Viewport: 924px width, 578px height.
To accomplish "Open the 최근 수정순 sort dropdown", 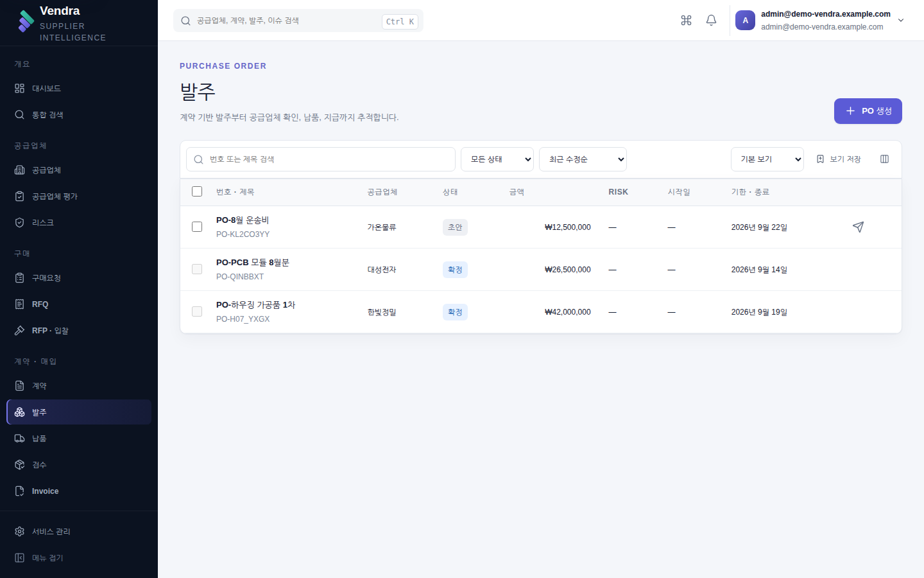I will (x=583, y=159).
